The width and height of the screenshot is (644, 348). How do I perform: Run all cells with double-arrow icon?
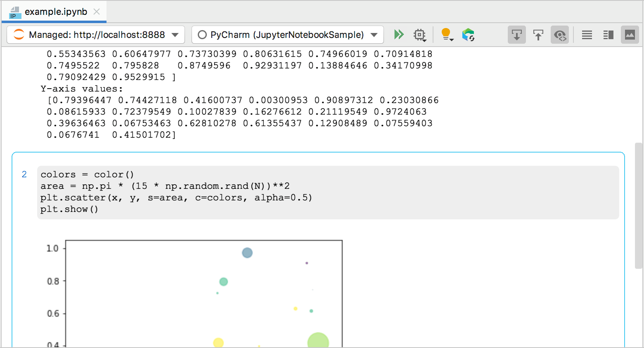pyautogui.click(x=399, y=35)
